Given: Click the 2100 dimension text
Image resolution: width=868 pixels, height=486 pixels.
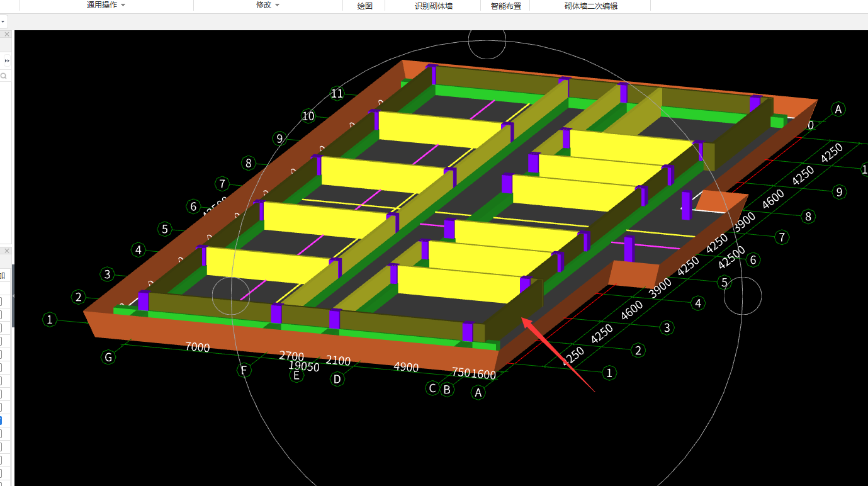Looking at the screenshot, I should click(x=338, y=361).
